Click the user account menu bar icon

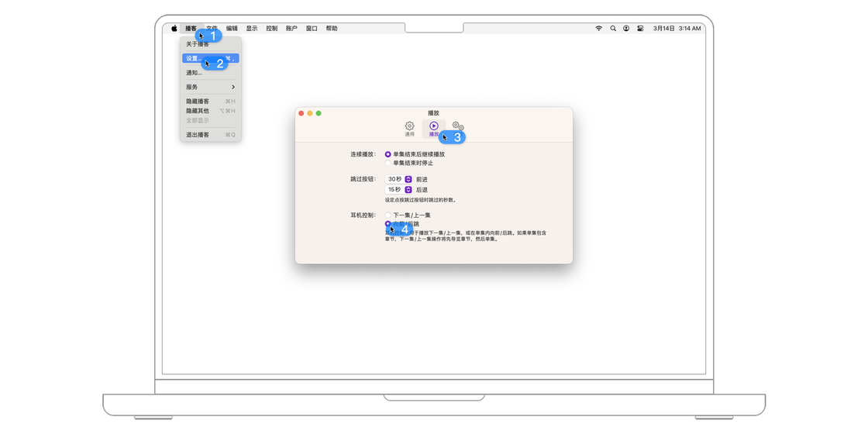pyautogui.click(x=626, y=29)
